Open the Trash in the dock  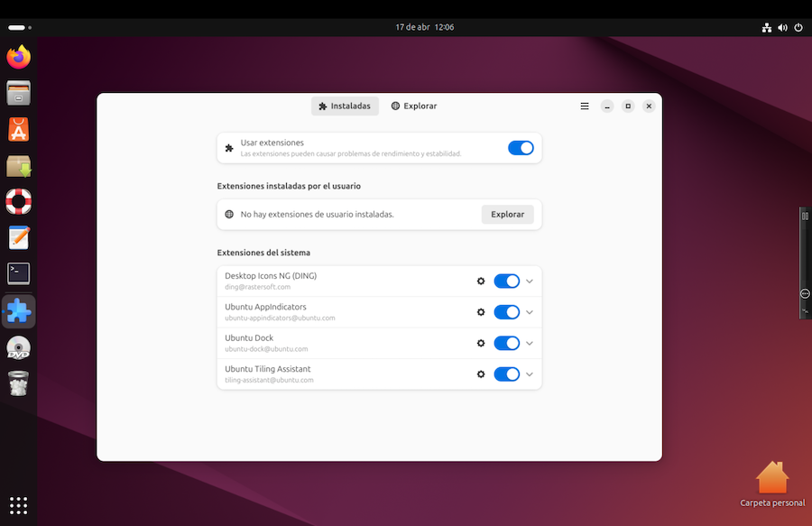click(x=19, y=383)
